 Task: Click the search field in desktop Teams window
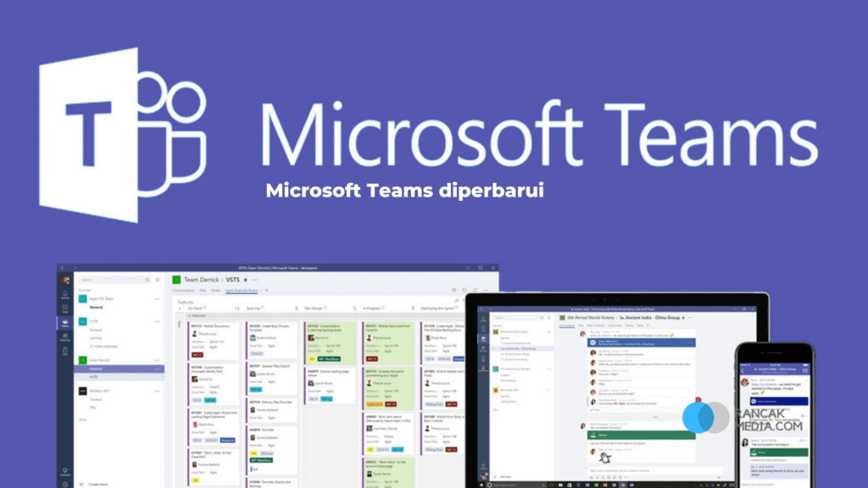tap(115, 280)
